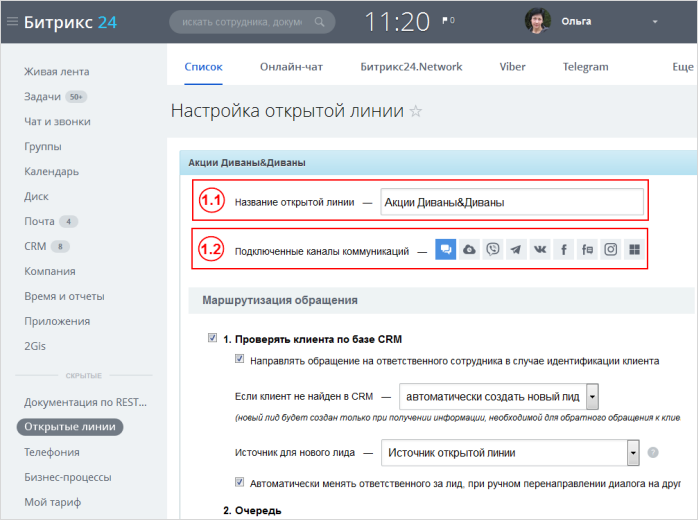The height and width of the screenshot is (520, 698).
Task: Open Телефония in sidebar
Action: pos(52,452)
